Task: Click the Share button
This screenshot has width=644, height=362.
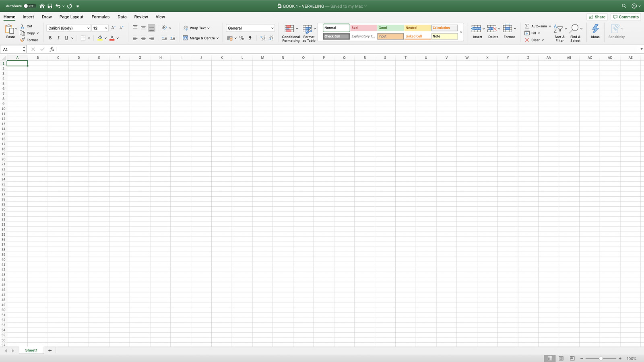Action: click(597, 17)
